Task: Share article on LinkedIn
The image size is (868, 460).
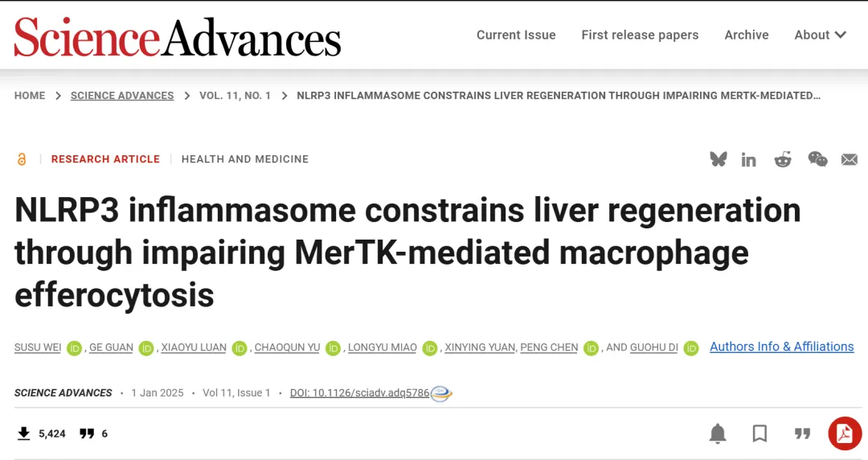Action: pyautogui.click(x=749, y=159)
